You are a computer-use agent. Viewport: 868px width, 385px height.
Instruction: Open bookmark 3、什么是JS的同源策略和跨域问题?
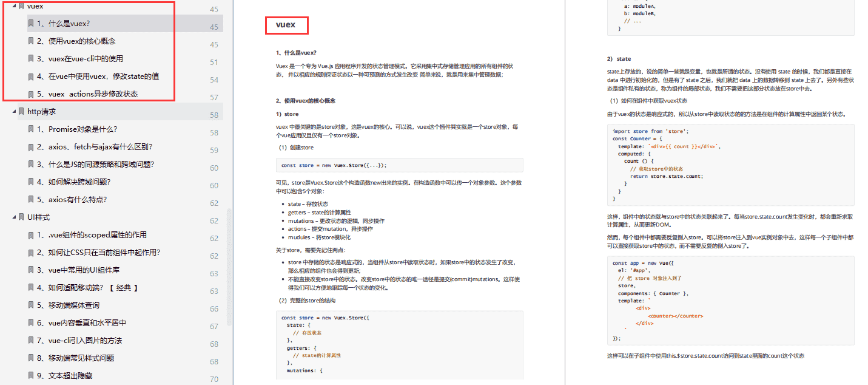coord(95,165)
